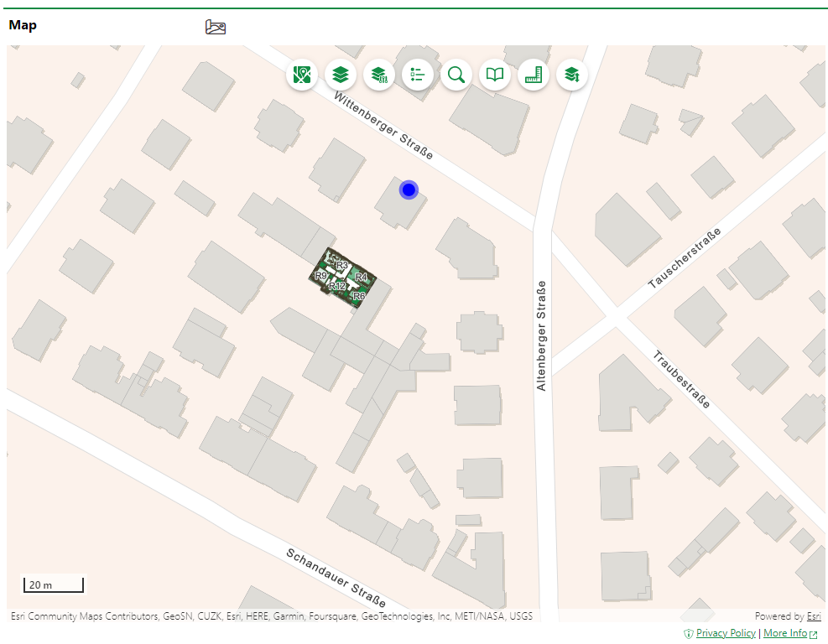
Task: Open the Privacy Policy link
Action: pyautogui.click(x=726, y=633)
